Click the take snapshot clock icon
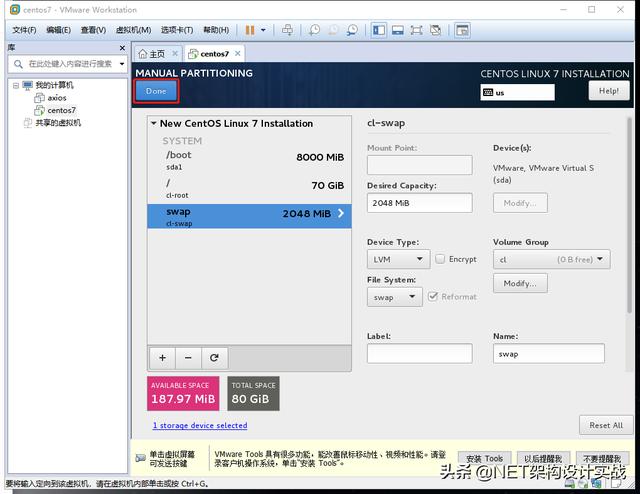The height and width of the screenshot is (494, 640). click(314, 30)
